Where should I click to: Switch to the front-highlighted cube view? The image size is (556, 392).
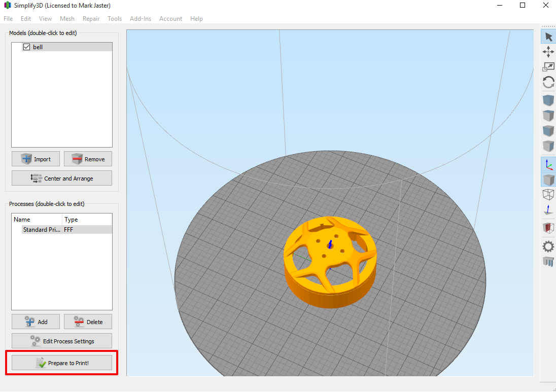tap(548, 131)
